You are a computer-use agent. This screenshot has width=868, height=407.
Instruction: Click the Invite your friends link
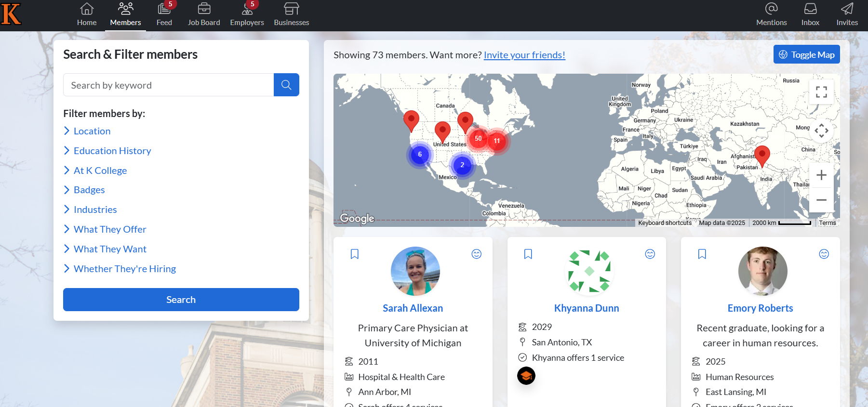coord(524,55)
